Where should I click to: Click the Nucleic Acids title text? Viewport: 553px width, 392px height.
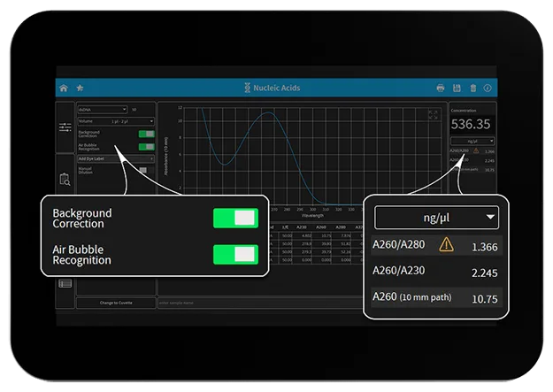point(277,88)
